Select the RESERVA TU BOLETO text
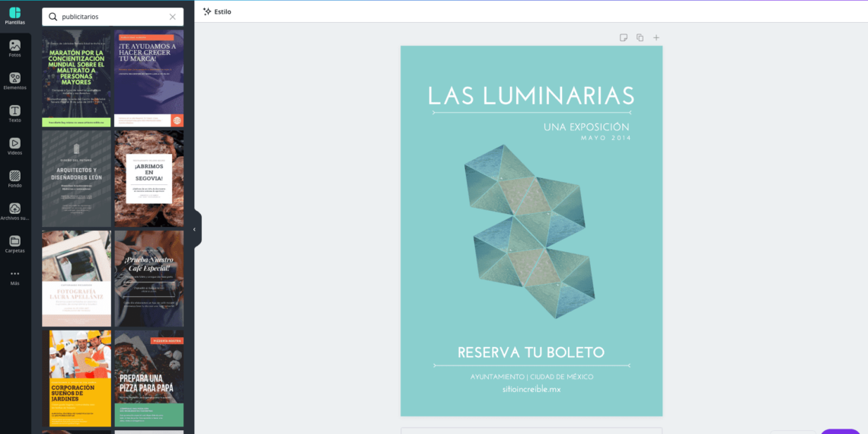 (531, 352)
